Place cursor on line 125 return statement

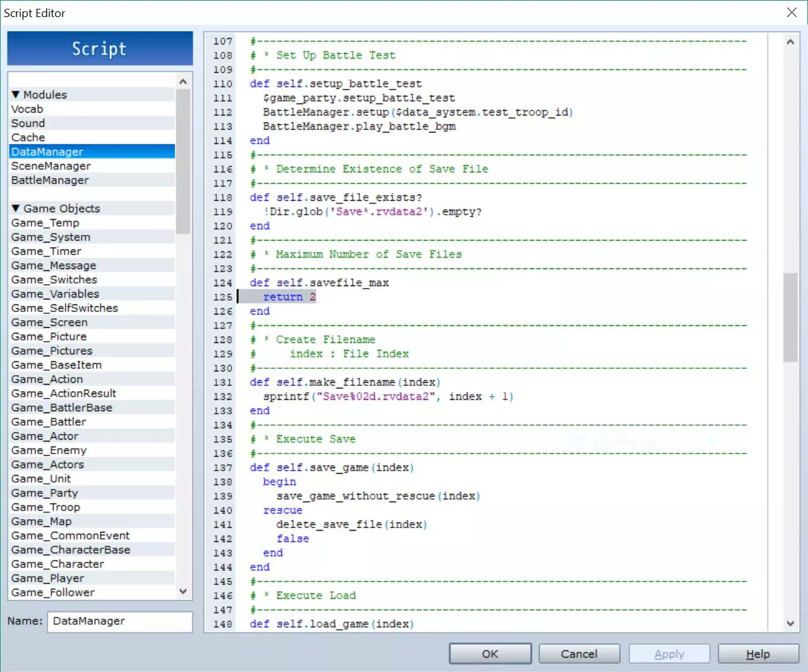(283, 297)
